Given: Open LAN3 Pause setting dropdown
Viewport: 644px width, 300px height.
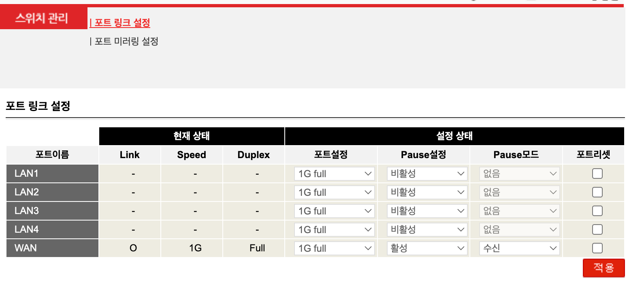Looking at the screenshot, I should [427, 211].
